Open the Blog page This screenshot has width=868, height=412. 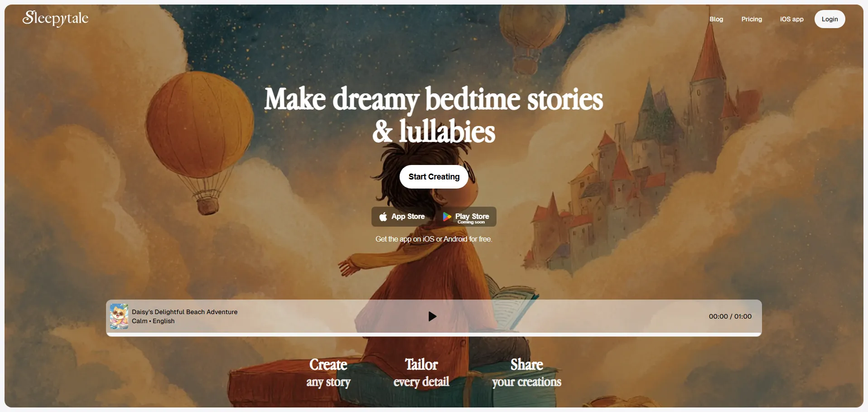coord(716,19)
